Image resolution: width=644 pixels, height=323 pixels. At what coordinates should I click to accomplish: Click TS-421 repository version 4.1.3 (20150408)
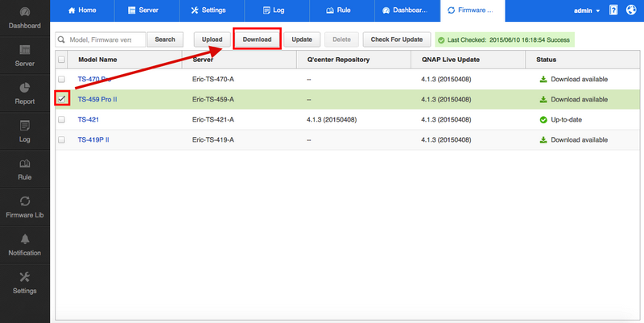coord(332,119)
